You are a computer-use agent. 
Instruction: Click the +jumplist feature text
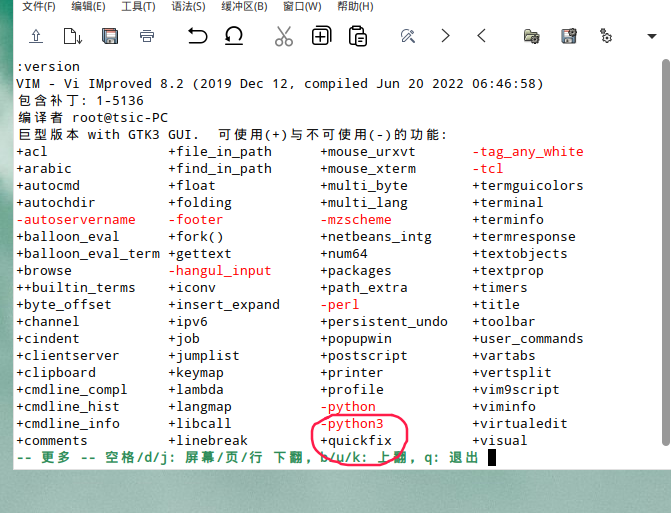[x=204, y=356]
